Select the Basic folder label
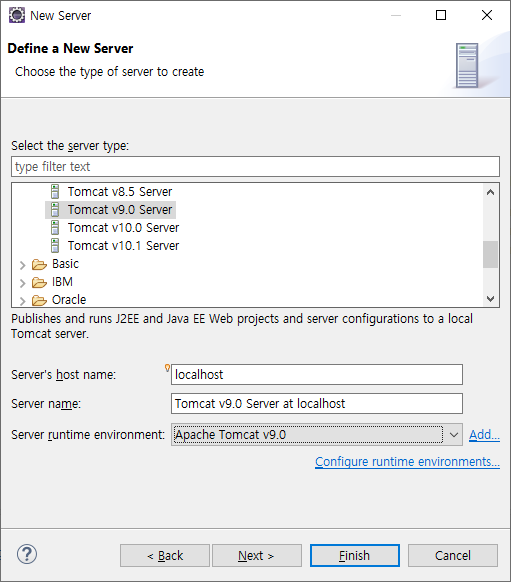Viewport: 511px width, 582px height. click(x=65, y=264)
